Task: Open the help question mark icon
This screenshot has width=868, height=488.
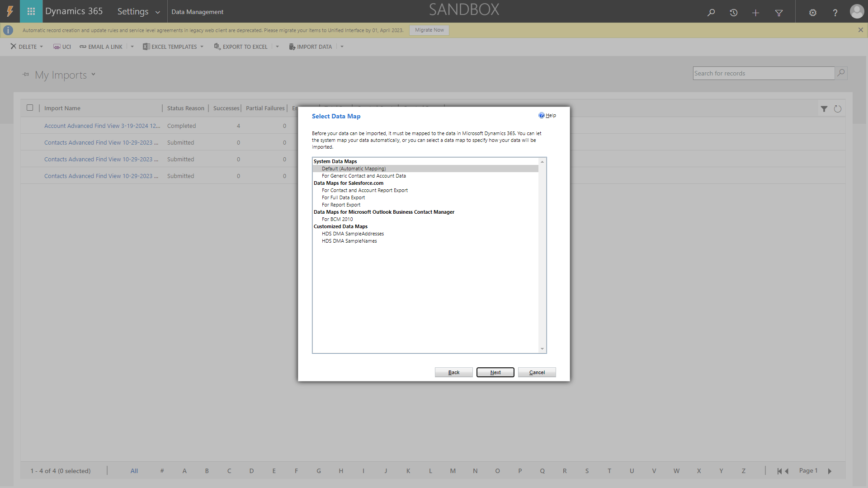Action: [835, 13]
